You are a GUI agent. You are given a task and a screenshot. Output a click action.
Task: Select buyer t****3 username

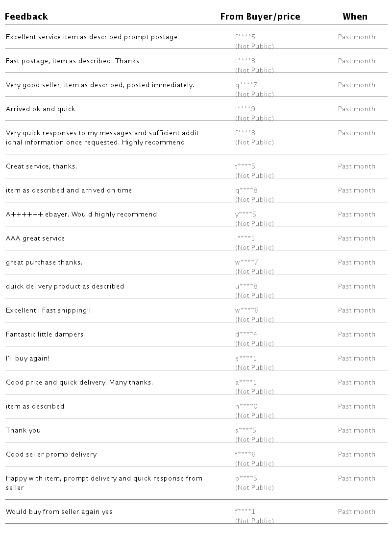click(x=245, y=61)
